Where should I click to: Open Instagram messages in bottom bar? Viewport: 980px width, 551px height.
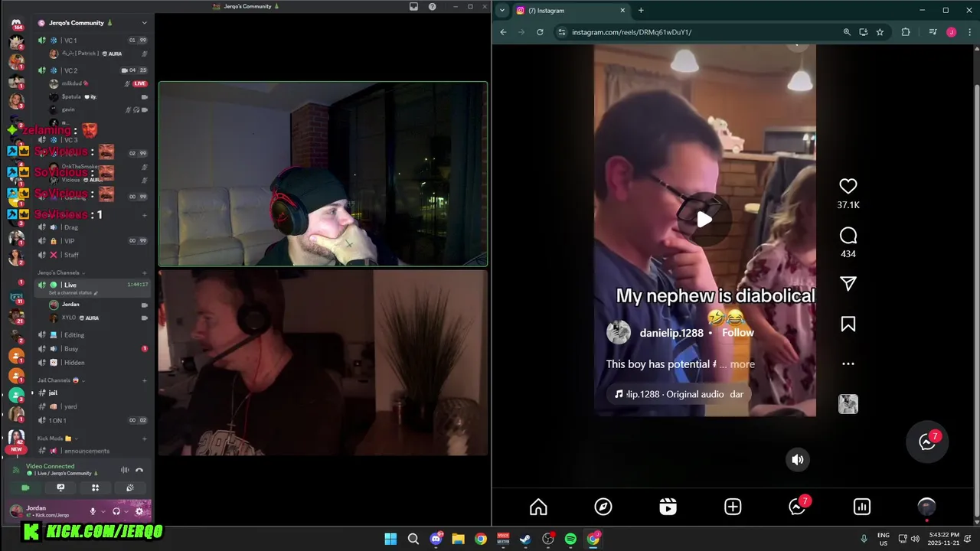798,507
